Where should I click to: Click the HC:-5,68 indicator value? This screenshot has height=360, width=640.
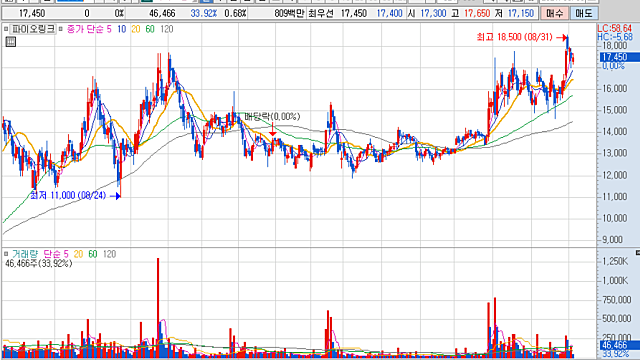click(615, 37)
